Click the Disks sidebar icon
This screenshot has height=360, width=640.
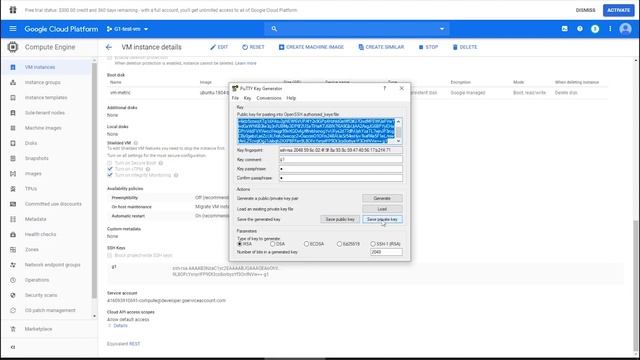tap(13, 143)
